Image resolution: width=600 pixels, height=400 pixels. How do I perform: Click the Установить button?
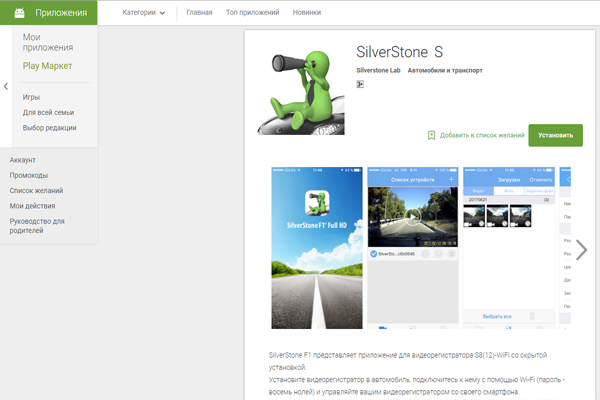555,135
